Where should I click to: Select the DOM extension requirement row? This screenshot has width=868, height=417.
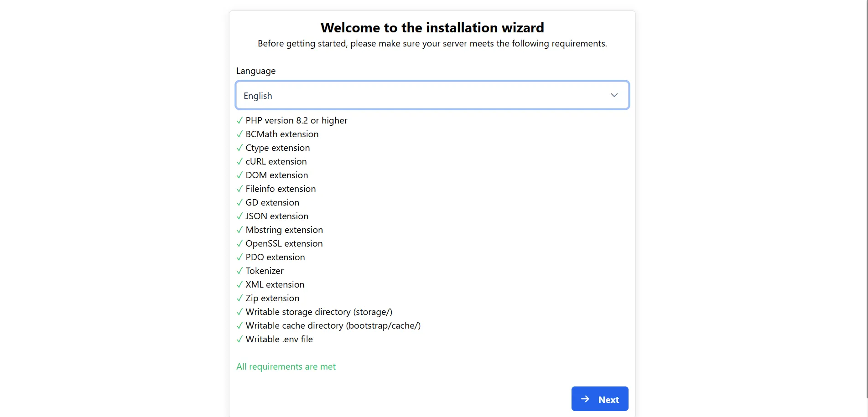tap(276, 175)
